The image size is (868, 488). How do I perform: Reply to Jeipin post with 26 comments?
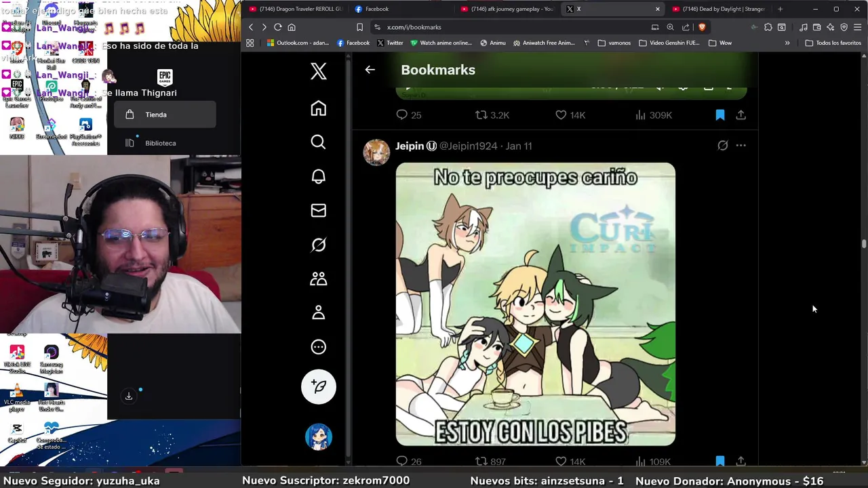[x=408, y=461]
